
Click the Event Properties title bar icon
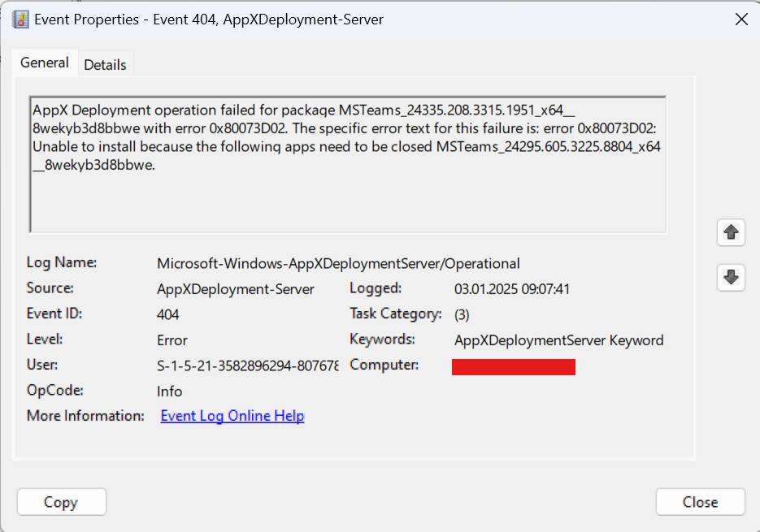tap(20, 19)
